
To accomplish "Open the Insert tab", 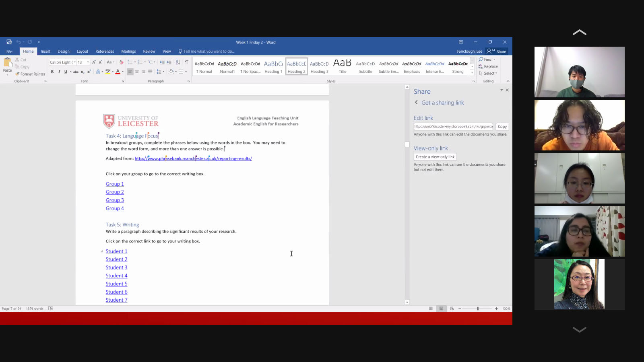I will 45,51.
